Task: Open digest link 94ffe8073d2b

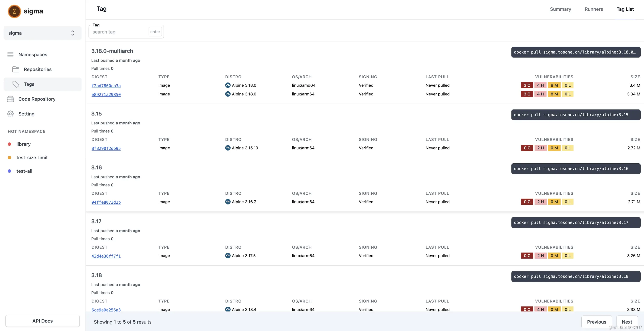Action: tap(106, 202)
